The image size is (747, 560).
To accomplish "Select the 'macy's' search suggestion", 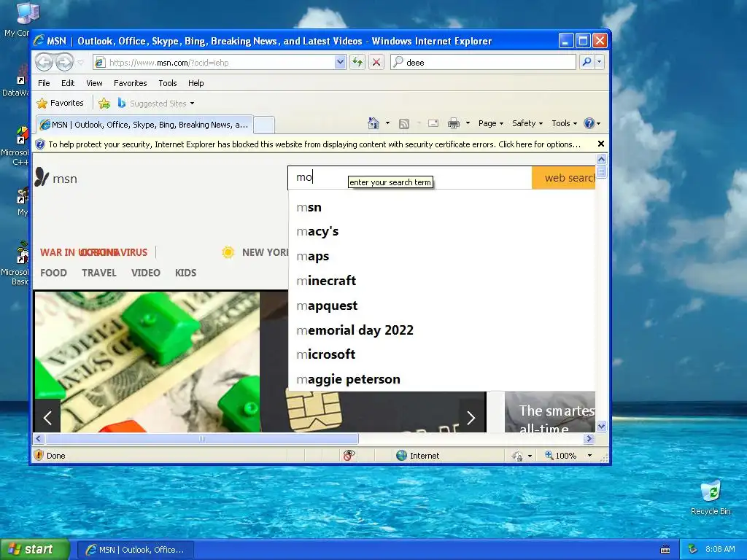I will 441,231.
